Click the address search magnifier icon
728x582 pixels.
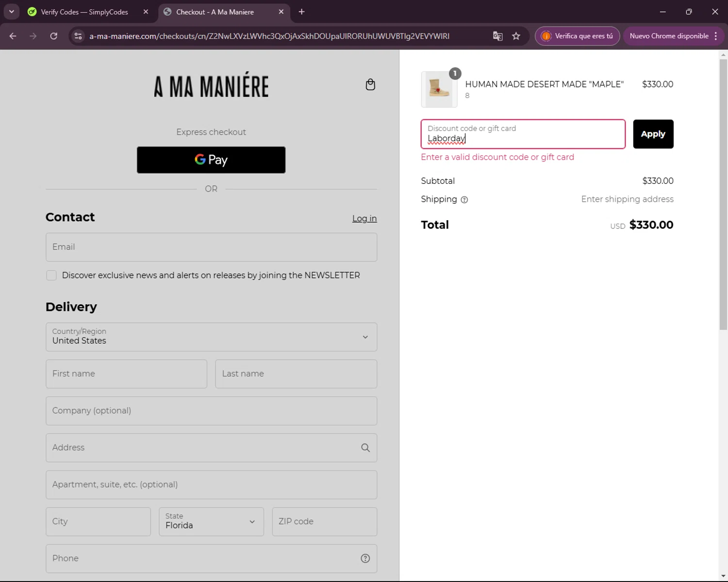pos(365,448)
